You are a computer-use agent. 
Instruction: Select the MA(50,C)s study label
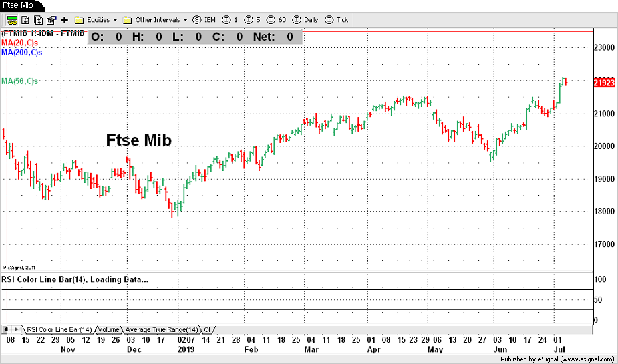19,81
